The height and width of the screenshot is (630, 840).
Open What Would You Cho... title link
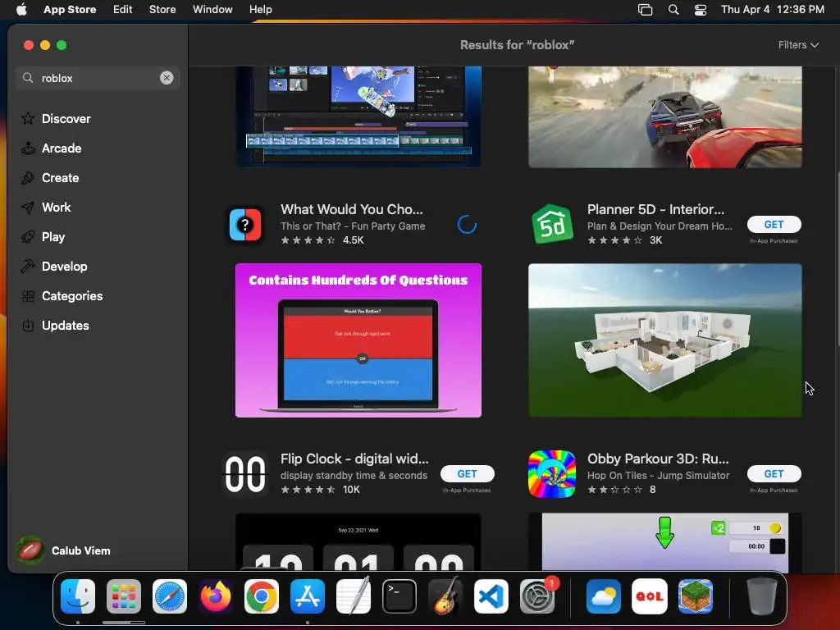352,209
